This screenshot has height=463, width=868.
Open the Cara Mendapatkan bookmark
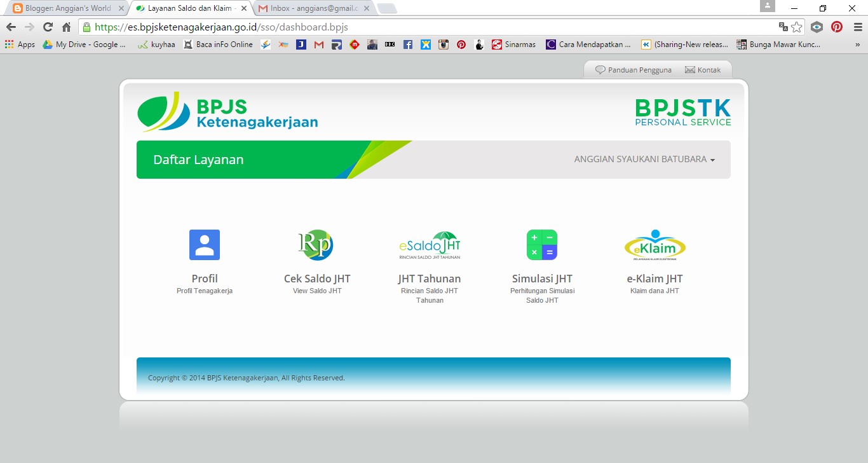[588, 45]
